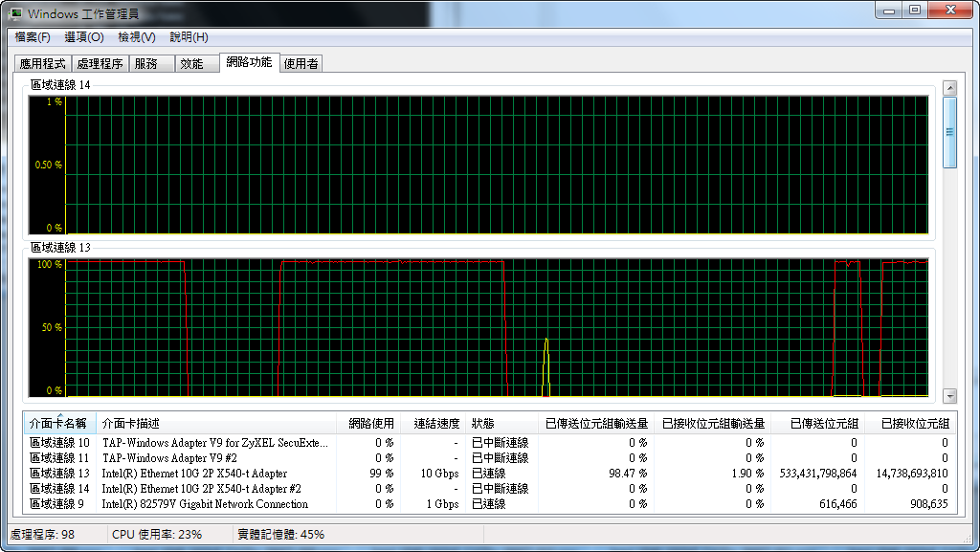Open the 說明(H) menu
Image resolution: width=980 pixels, height=552 pixels.
pyautogui.click(x=189, y=37)
